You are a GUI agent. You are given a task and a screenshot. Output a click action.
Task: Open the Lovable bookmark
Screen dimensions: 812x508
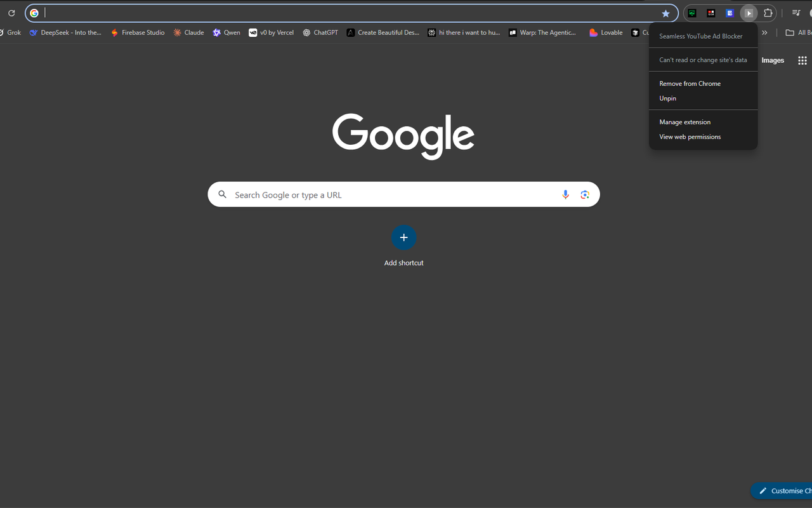click(606, 32)
